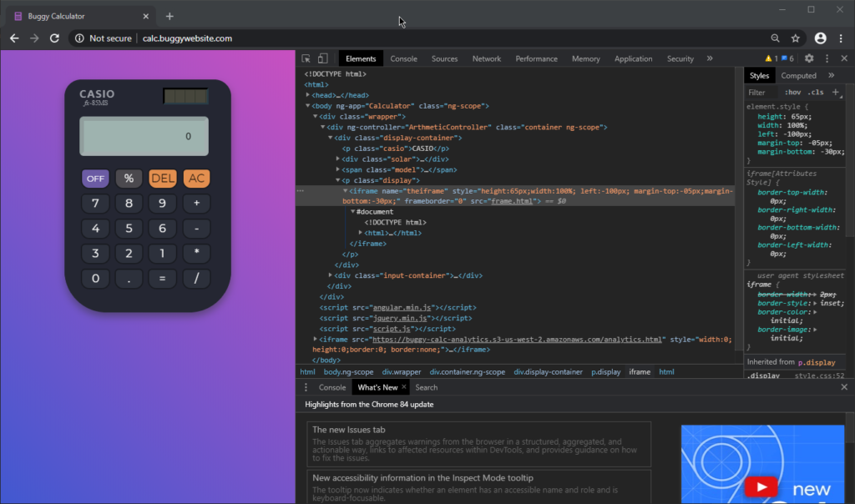Collapse the p class display node
The height and width of the screenshot is (504, 855).
click(x=338, y=179)
